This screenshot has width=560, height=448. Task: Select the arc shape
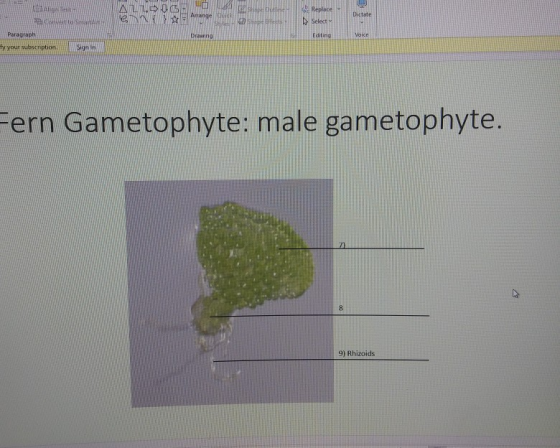(134, 19)
